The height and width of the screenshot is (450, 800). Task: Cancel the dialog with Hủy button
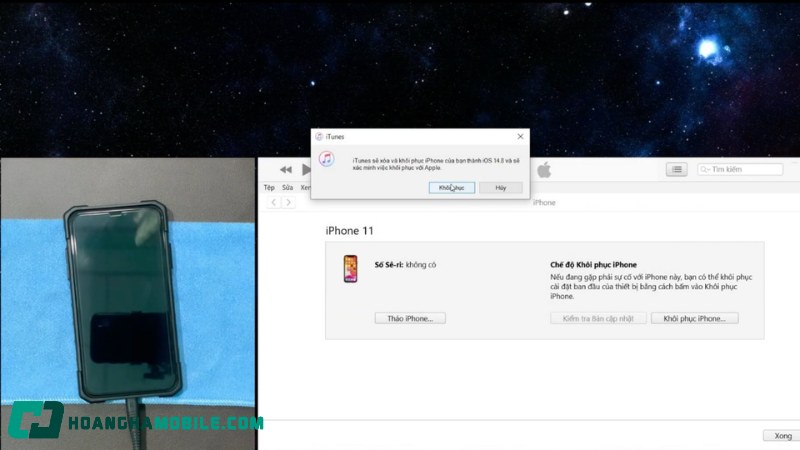click(501, 188)
